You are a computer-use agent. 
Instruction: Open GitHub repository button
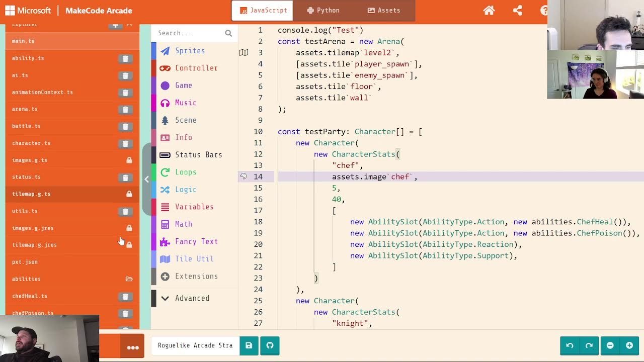pyautogui.click(x=270, y=345)
